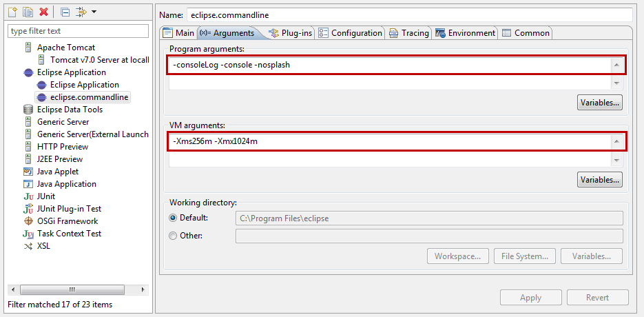Viewport: 644px width, 317px height.
Task: Select the XSL launch configuration type
Action: [43, 246]
